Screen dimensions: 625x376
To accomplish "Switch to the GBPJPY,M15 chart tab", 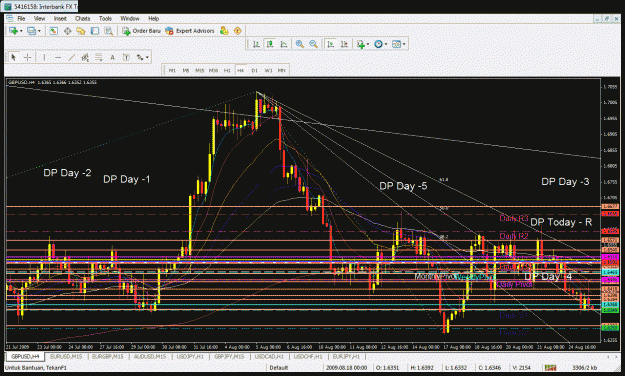I will (x=229, y=356).
